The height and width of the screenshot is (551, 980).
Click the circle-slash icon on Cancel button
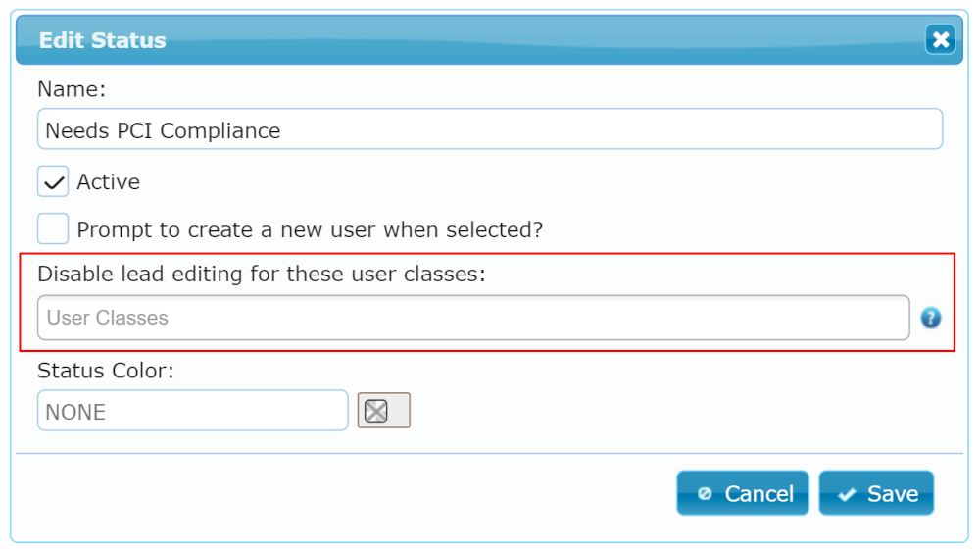(705, 493)
